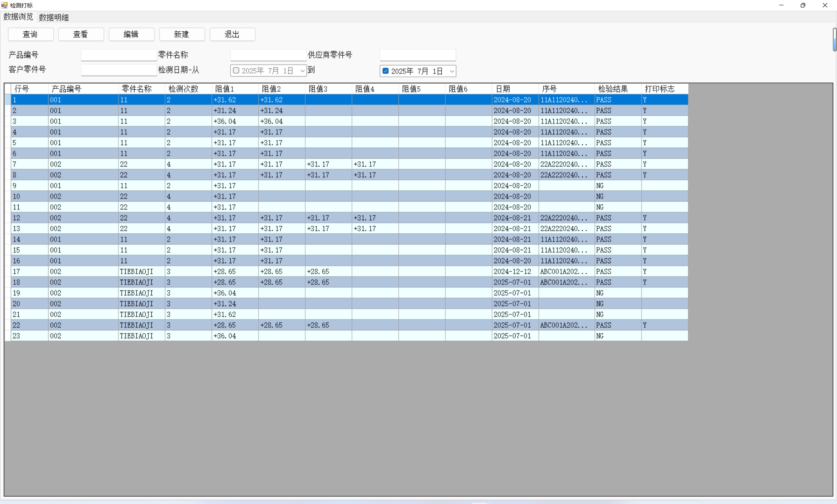Click the app icon in title bar
Screen dimensions: 837x504
coord(4,5)
